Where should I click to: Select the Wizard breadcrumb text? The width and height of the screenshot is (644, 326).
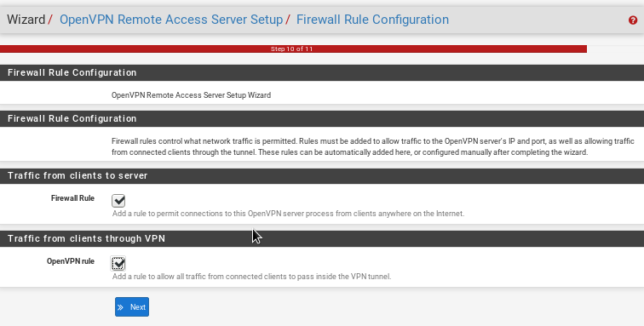click(26, 20)
